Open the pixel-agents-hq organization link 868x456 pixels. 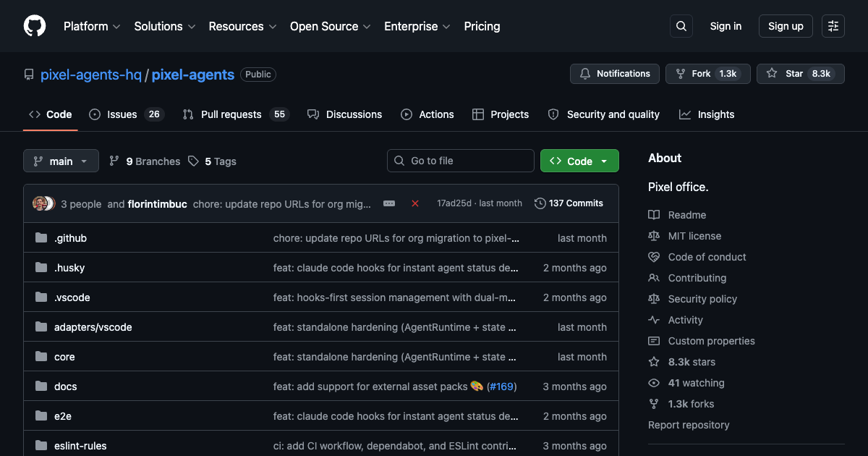[x=91, y=74]
